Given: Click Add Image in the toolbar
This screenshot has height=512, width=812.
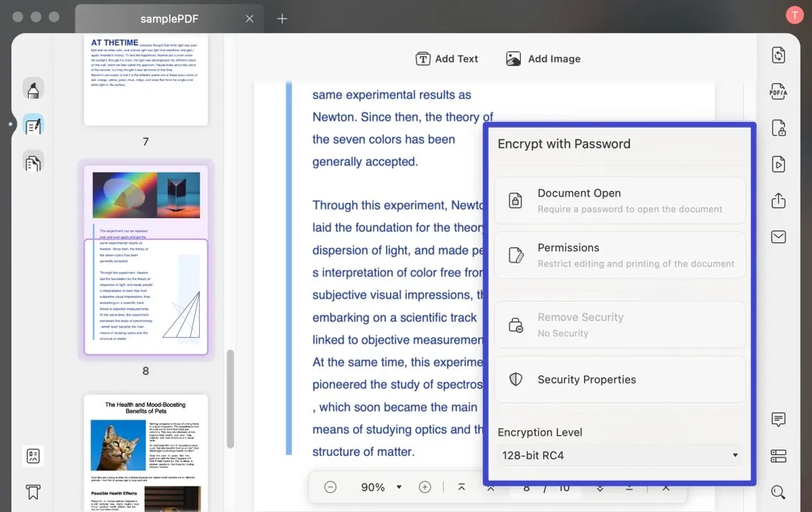Looking at the screenshot, I should click(543, 59).
